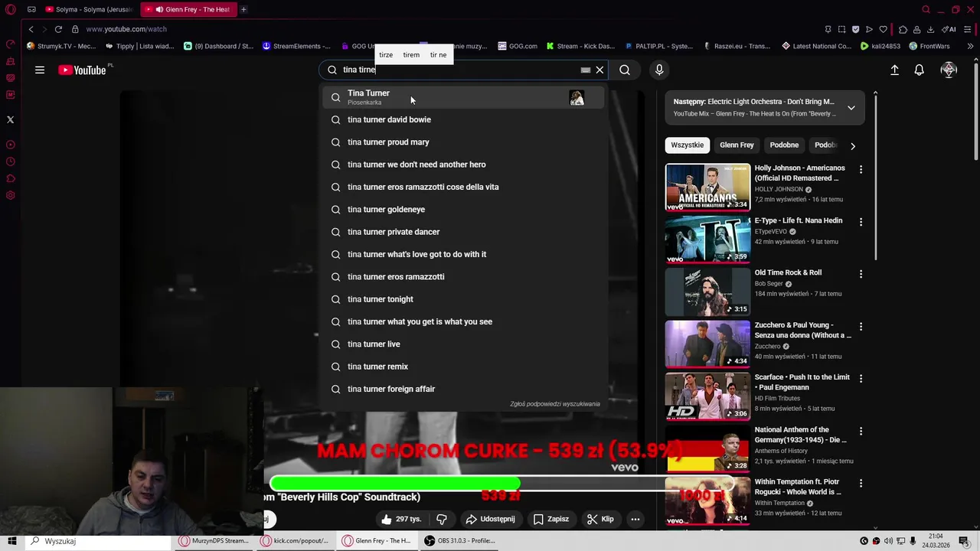Click the 'Zapisz' save button
Screen dimensions: 980x551
tap(551, 519)
